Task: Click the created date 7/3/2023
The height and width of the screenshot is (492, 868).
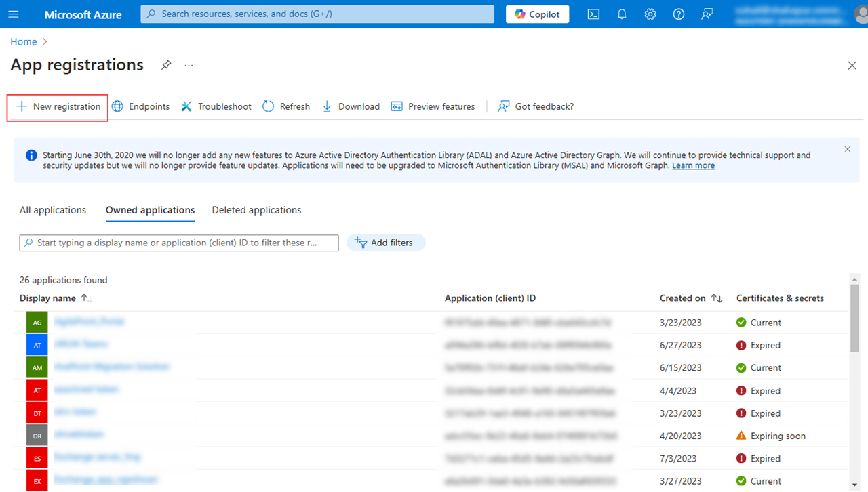Action: [x=678, y=459]
